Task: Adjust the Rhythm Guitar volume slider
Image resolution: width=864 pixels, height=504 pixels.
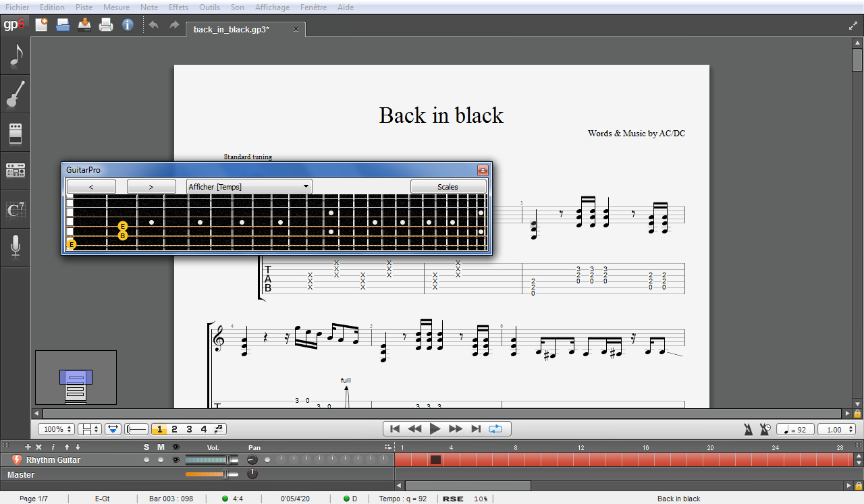Action: (x=211, y=459)
